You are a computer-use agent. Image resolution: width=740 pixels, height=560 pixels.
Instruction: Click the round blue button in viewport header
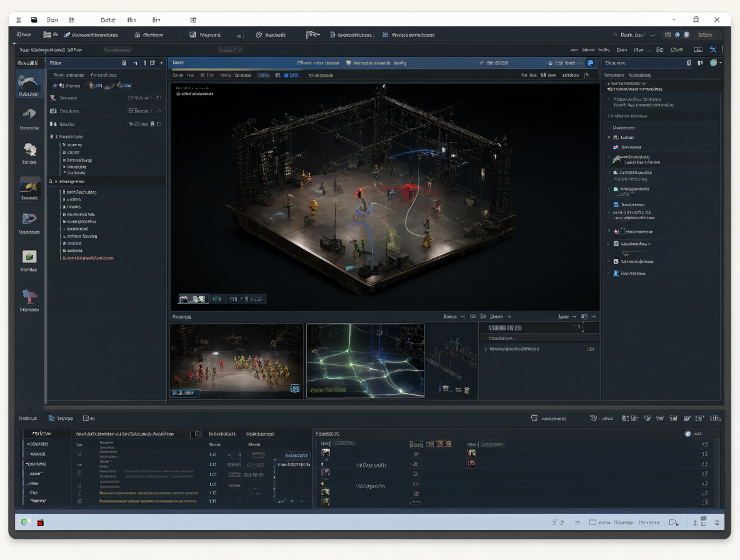coord(591,62)
